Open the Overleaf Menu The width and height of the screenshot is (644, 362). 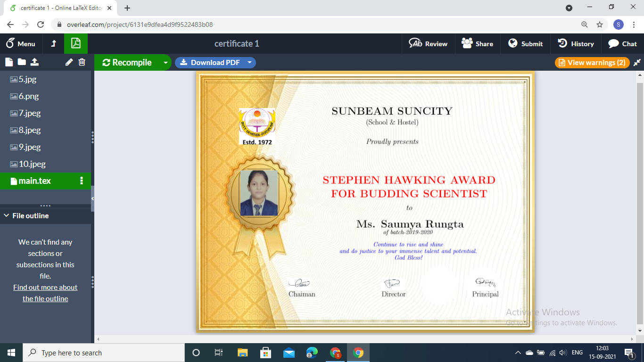tap(20, 43)
